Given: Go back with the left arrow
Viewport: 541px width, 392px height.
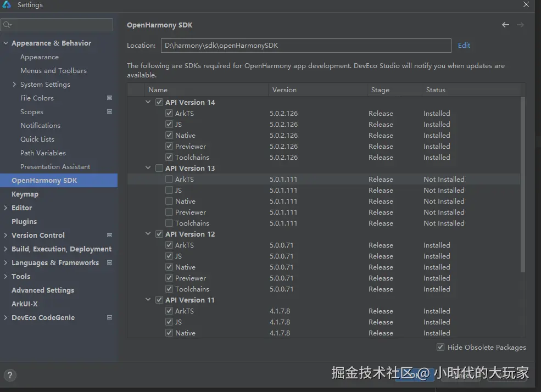Looking at the screenshot, I should (x=505, y=25).
